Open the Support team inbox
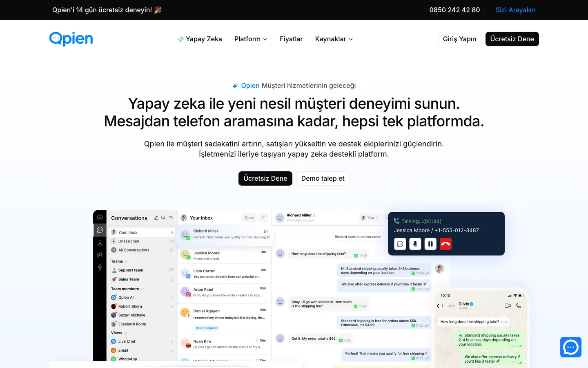 click(x=142, y=270)
